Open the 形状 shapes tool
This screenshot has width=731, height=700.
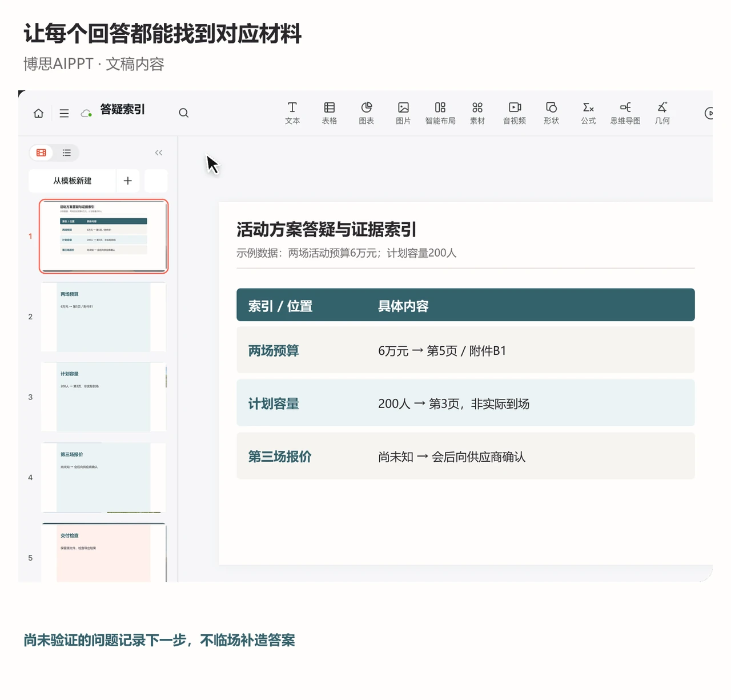tap(551, 113)
